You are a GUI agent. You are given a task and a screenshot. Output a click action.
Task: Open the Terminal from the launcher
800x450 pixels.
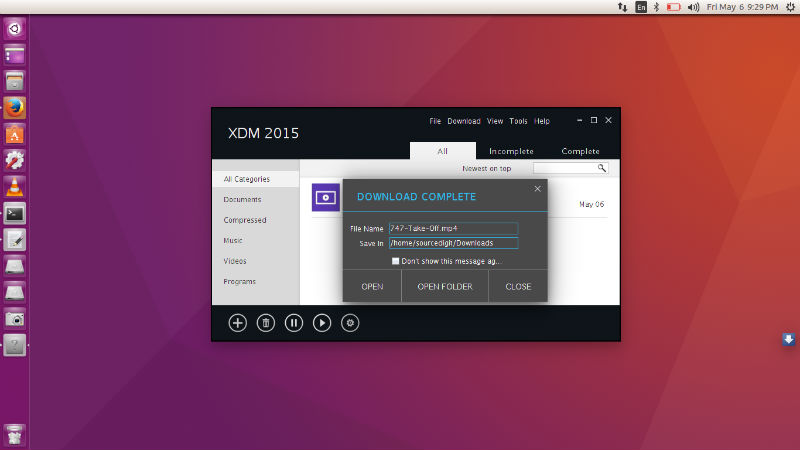point(14,214)
